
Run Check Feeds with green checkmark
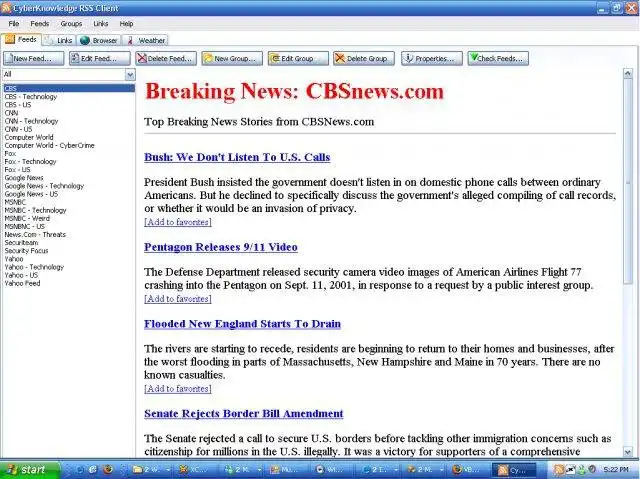click(498, 58)
